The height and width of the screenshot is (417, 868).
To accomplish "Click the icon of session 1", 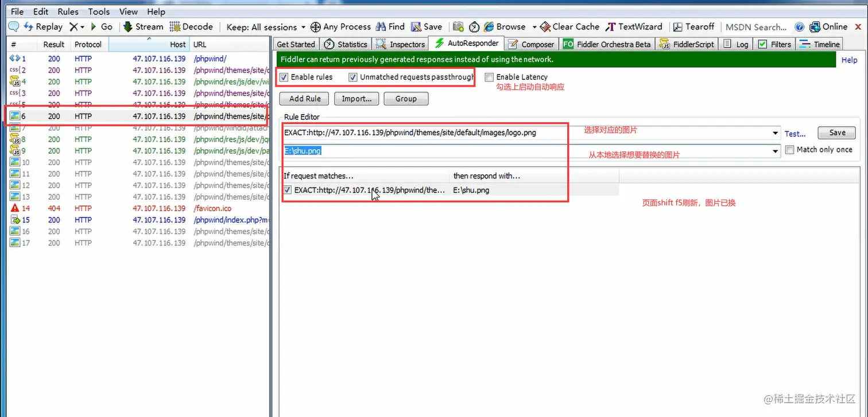I will point(15,59).
